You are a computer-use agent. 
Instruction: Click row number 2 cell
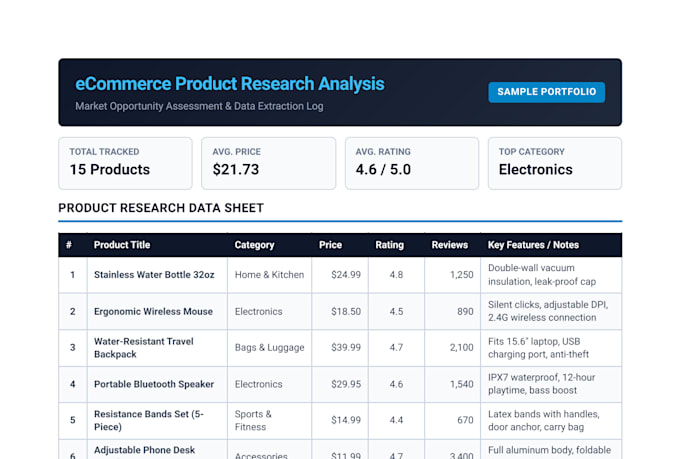click(73, 311)
